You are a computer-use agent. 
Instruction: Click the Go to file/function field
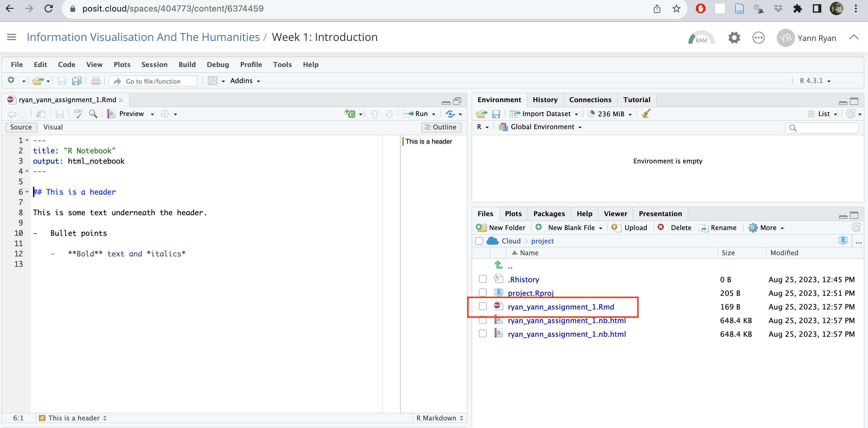click(x=153, y=81)
